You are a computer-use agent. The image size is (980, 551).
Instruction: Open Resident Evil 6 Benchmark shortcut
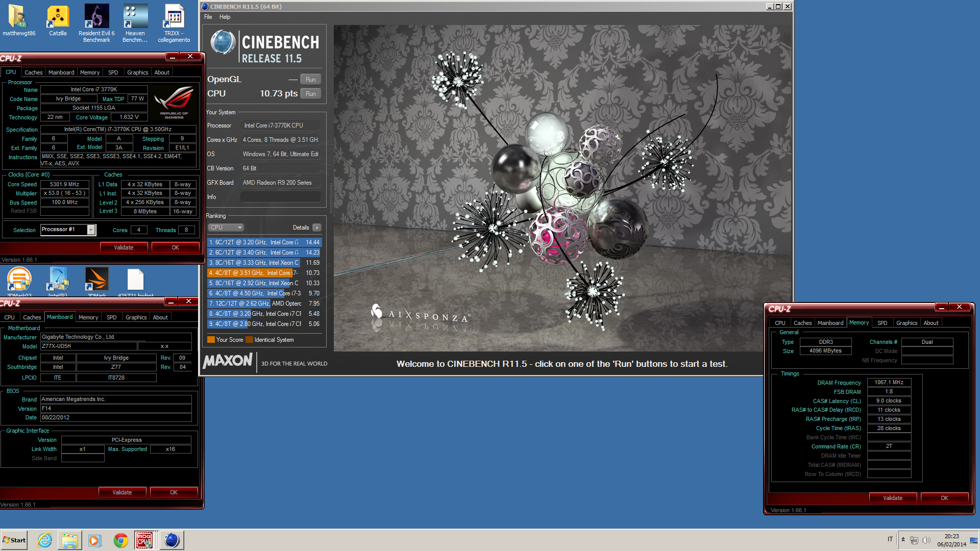coord(96,23)
